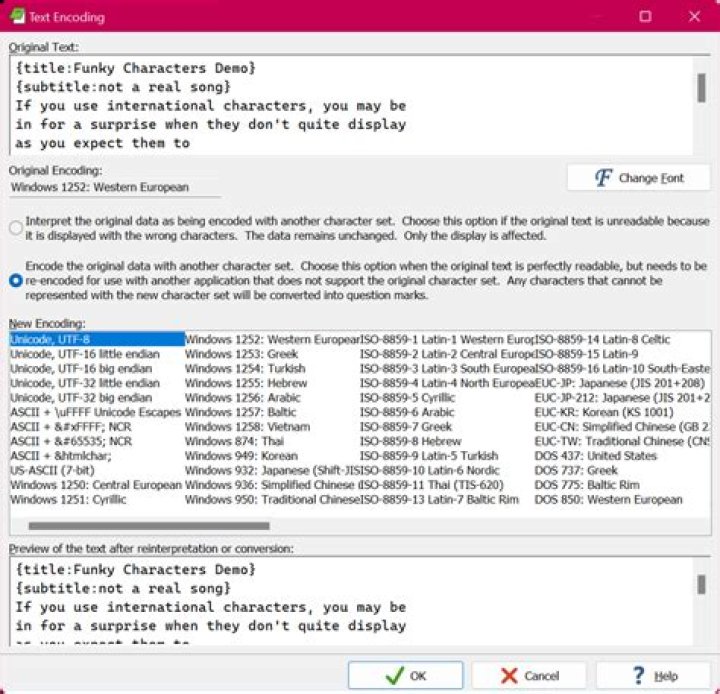The image size is (720, 694).
Task: Select EUC-JP: Japanese (JIS 201+208)
Action: point(622,383)
